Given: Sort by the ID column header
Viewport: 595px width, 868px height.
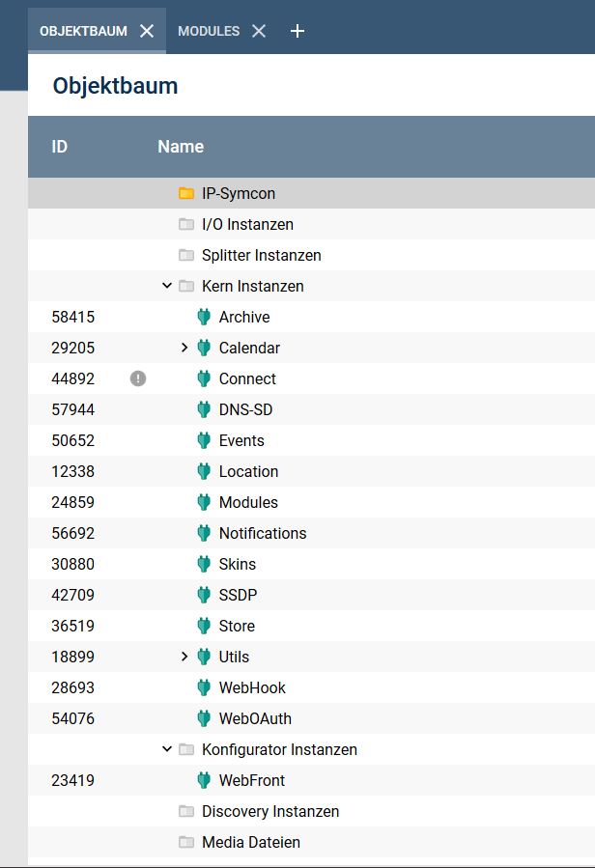Looking at the screenshot, I should 59,147.
